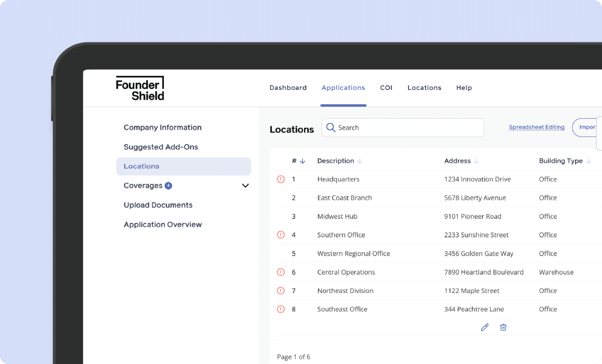Sort table by Description column

coord(360,161)
